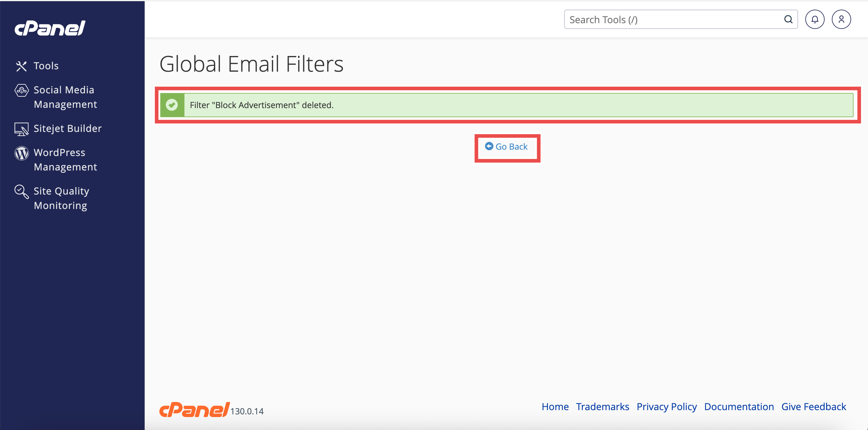Open the Home footer link

tap(555, 407)
